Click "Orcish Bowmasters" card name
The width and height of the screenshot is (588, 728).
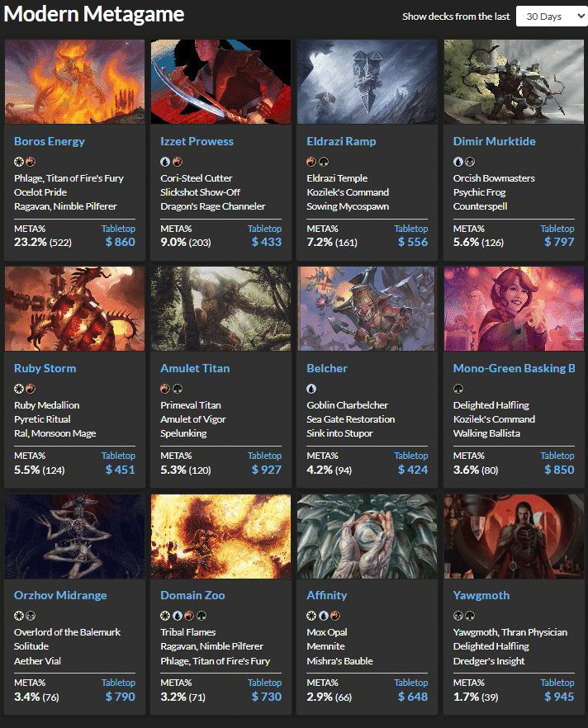tap(494, 178)
